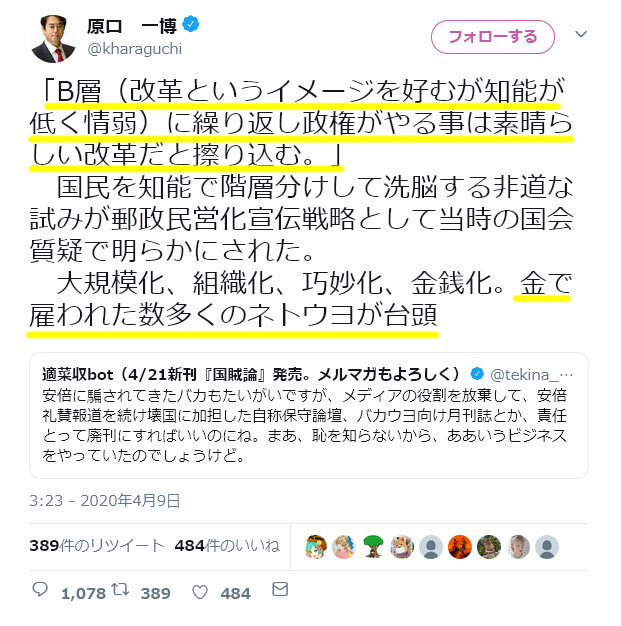Click the last gray default liker avatar

pyautogui.click(x=547, y=547)
